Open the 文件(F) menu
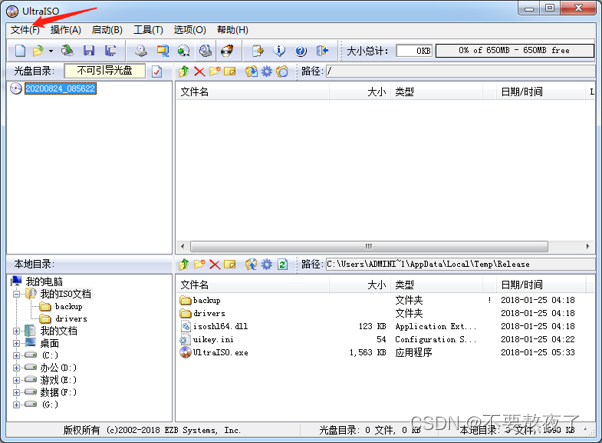This screenshot has height=443, width=602. (x=25, y=30)
